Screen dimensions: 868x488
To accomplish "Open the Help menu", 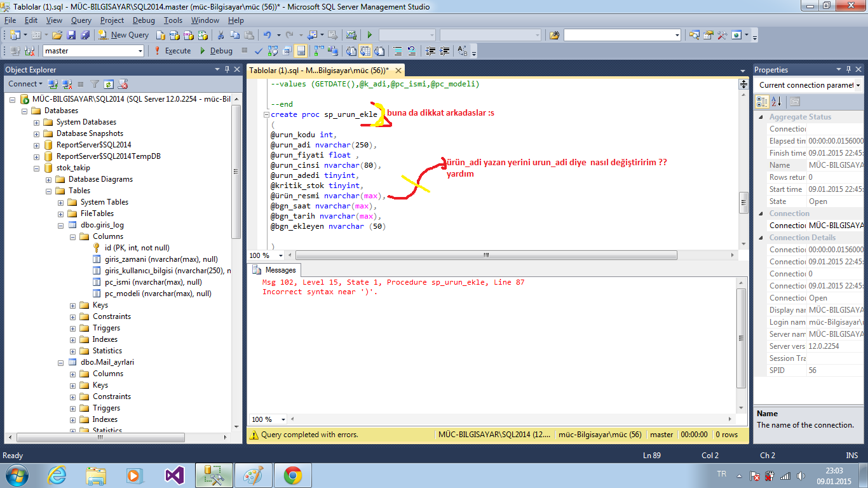I will pos(236,20).
